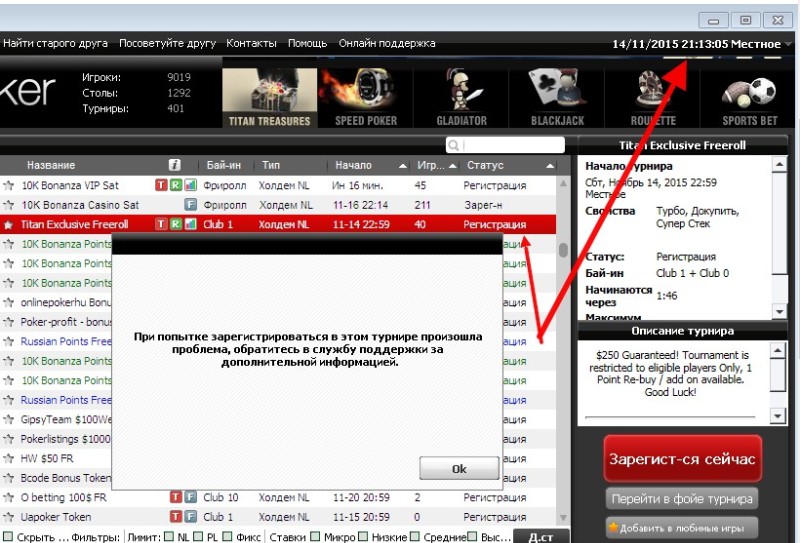Viewport: 800px width, 543px height.
Task: Click the info icon in the column header
Action: click(x=174, y=165)
